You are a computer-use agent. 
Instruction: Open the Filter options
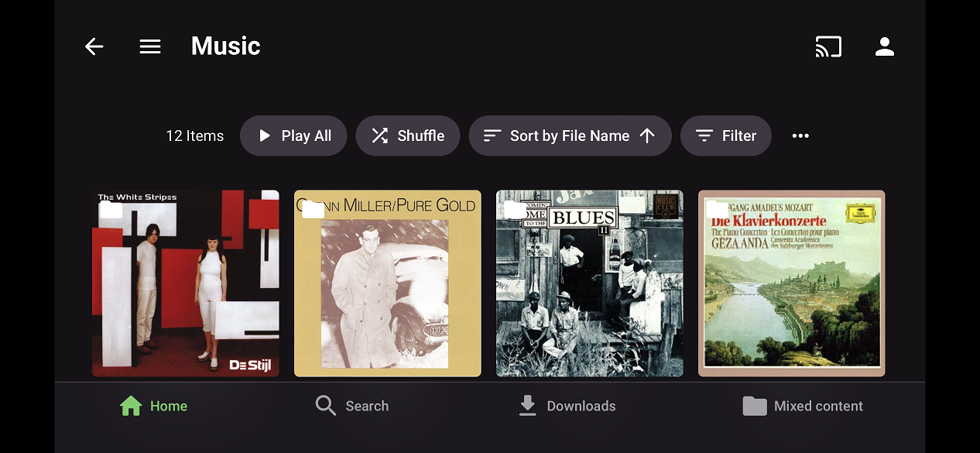[725, 136]
